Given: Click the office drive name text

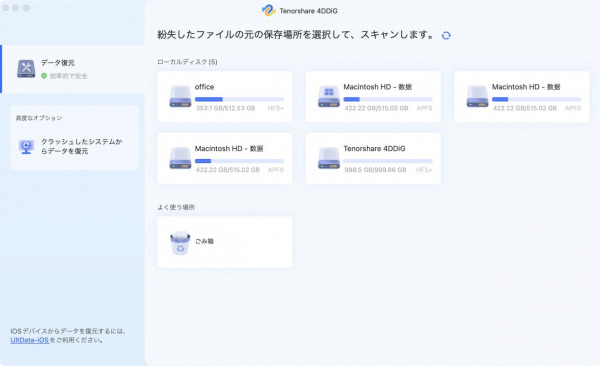Looking at the screenshot, I should tap(204, 87).
